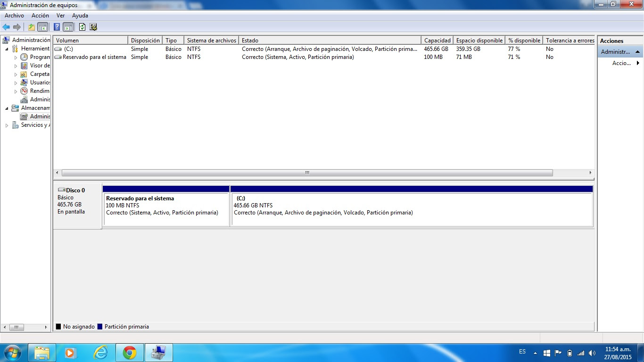Click the Back arrow in toolbar
This screenshot has height=362, width=644.
[x=6, y=27]
